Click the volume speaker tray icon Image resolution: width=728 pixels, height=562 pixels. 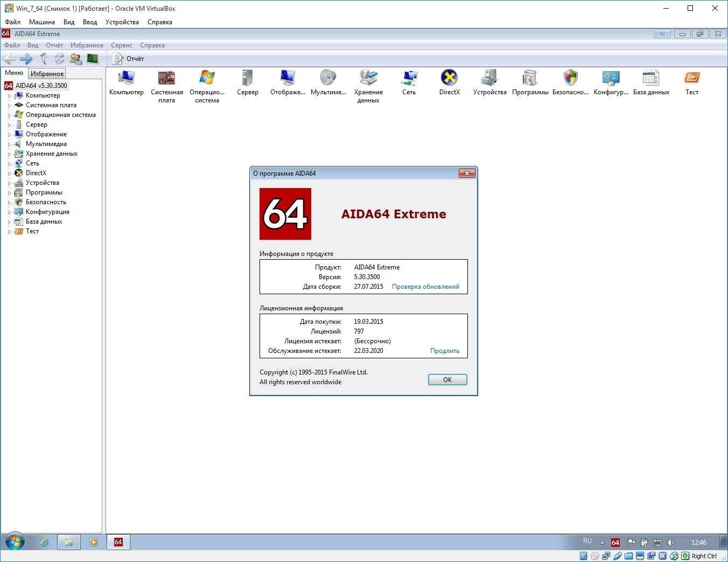point(670,543)
